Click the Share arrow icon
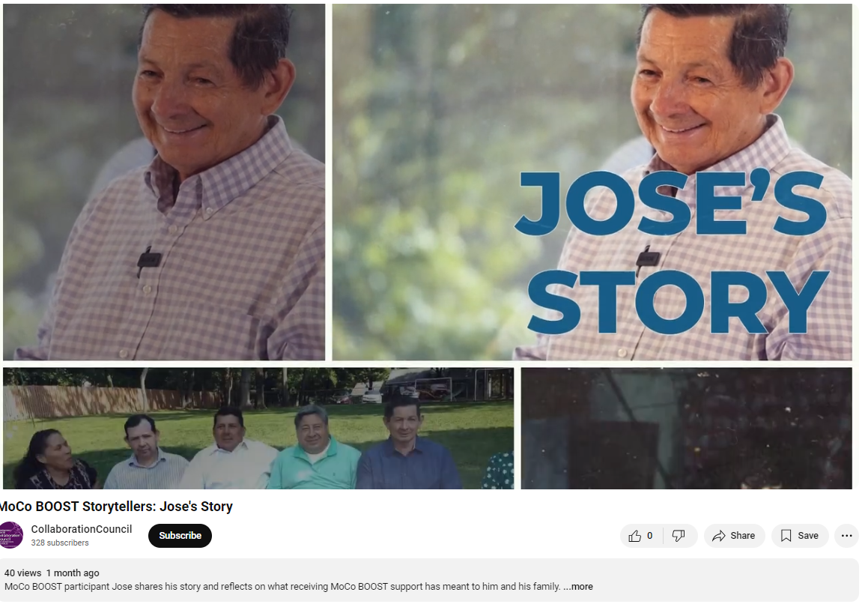The width and height of the screenshot is (868, 607). (x=718, y=536)
